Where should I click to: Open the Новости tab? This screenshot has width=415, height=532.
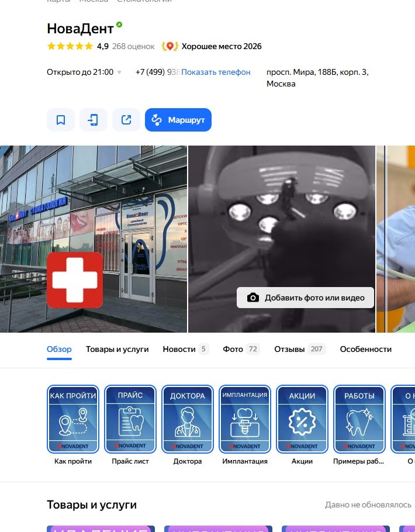point(186,349)
